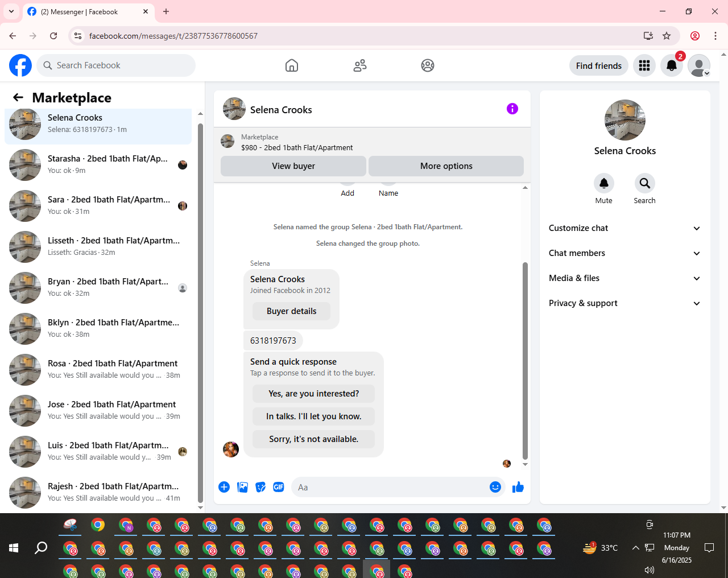This screenshot has height=578, width=728.
Task: Click Find friends button
Action: [x=599, y=65]
